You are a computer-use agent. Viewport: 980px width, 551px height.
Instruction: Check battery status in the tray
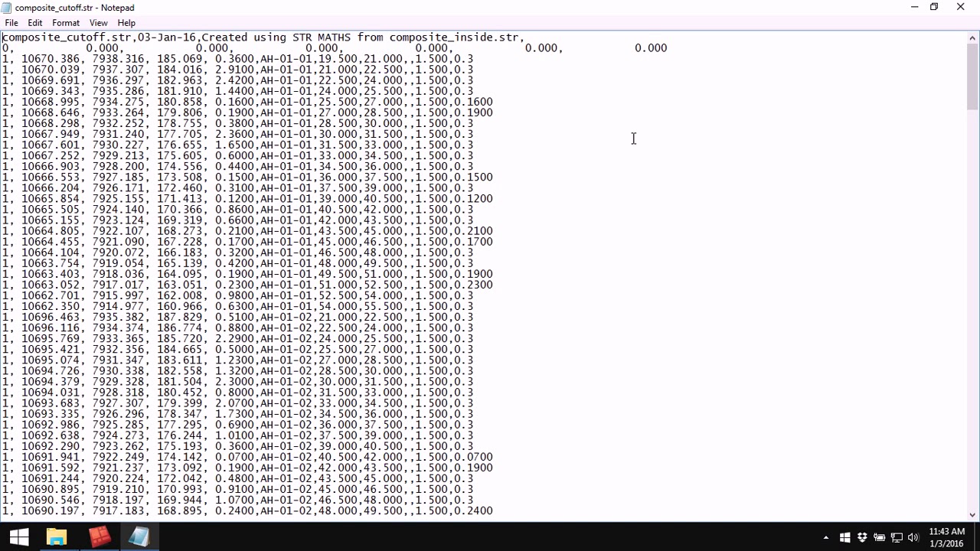pyautogui.click(x=879, y=538)
